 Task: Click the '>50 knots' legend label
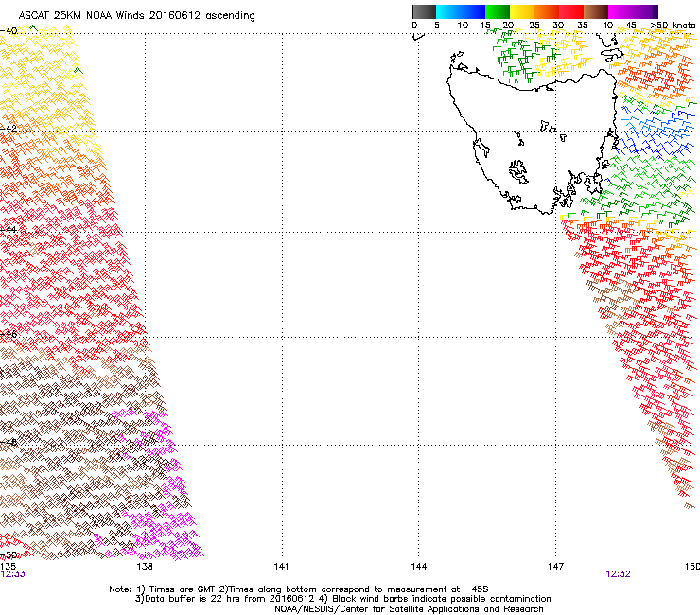point(673,26)
